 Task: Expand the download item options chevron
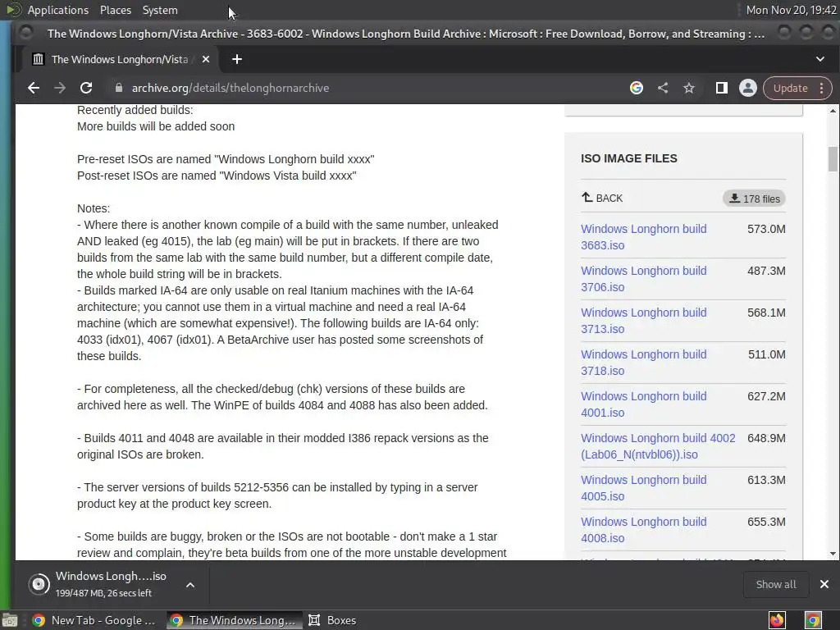click(x=190, y=584)
